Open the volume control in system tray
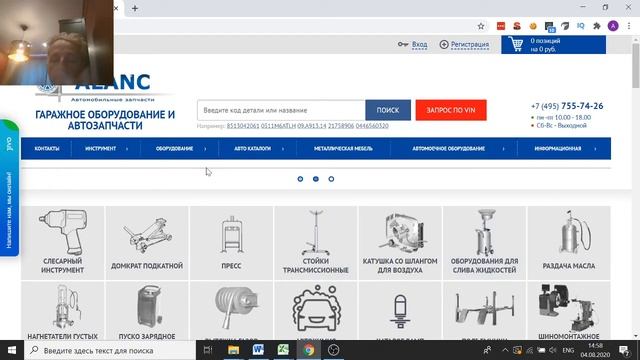The width and height of the screenshot is (640, 360). coord(553,350)
